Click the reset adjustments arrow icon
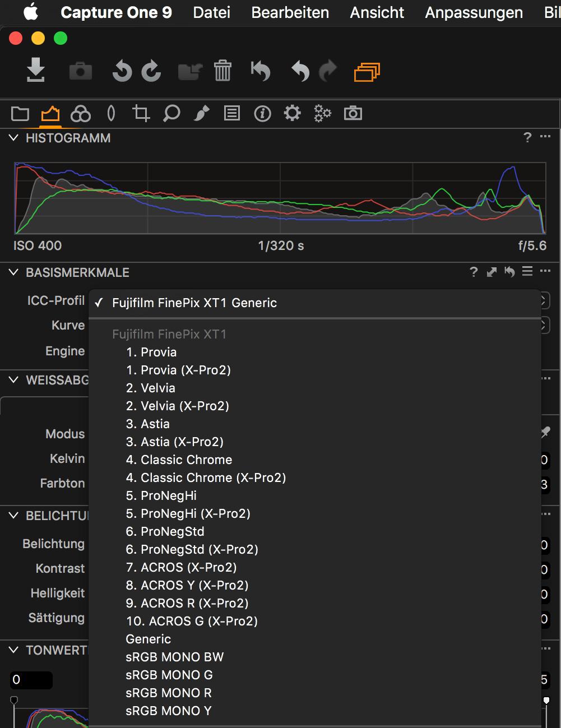561x728 pixels. [x=261, y=71]
